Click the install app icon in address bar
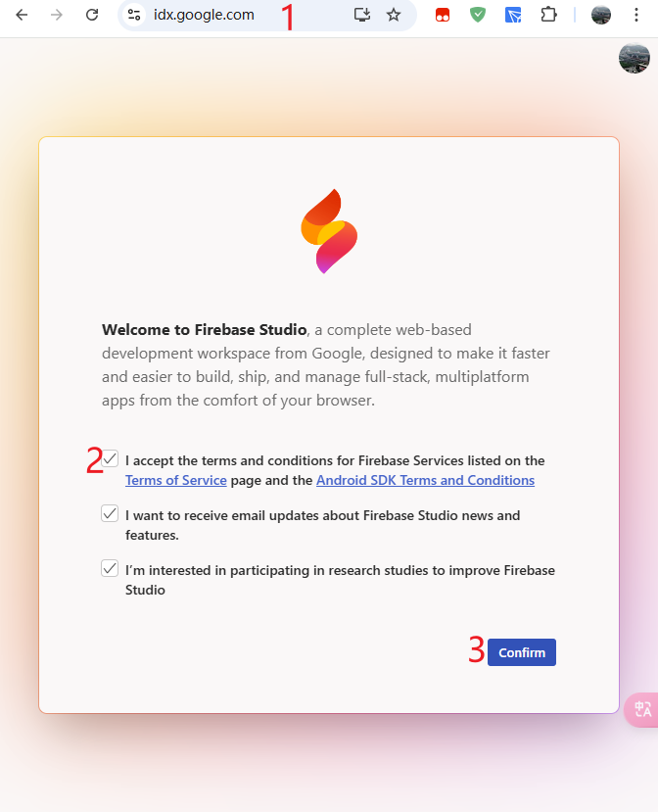 (x=362, y=15)
